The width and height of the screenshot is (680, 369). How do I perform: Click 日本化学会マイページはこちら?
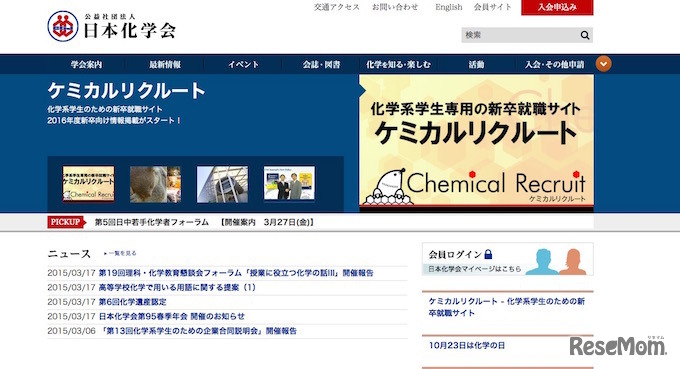[474, 269]
